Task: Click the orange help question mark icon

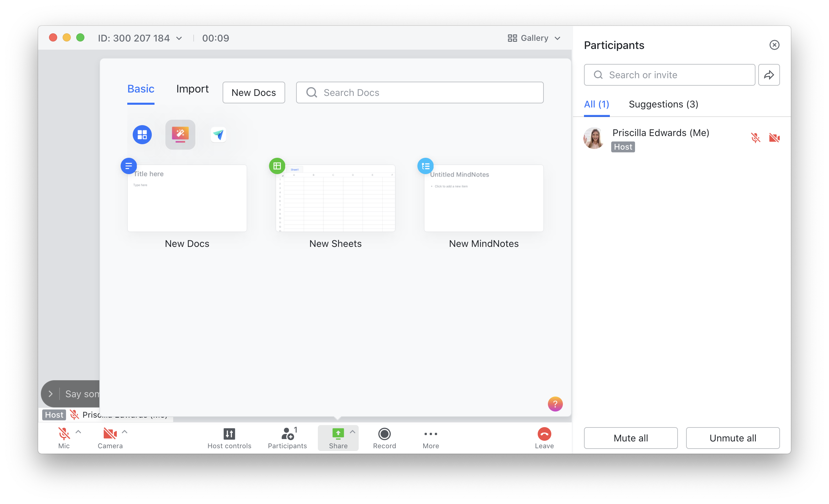Action: pos(555,404)
